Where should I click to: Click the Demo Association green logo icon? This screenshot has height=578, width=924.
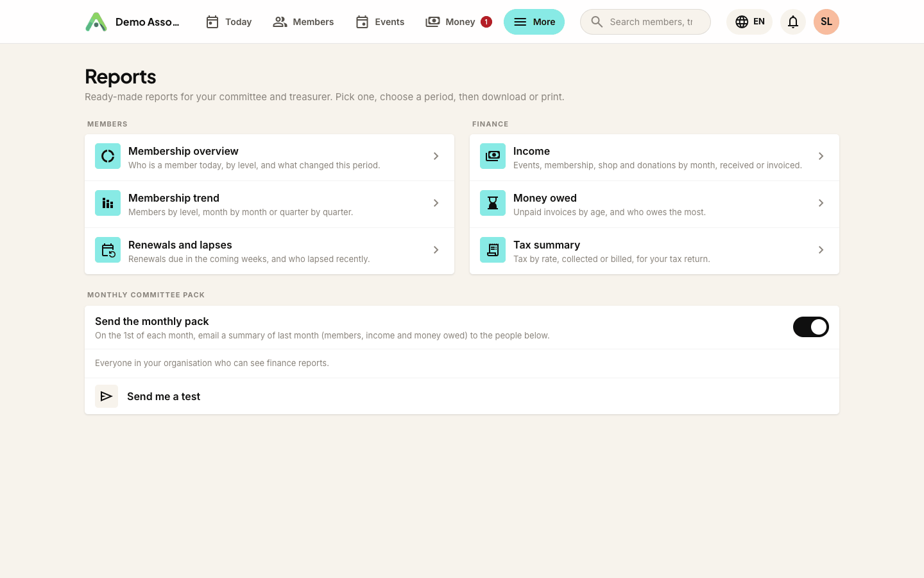96,22
